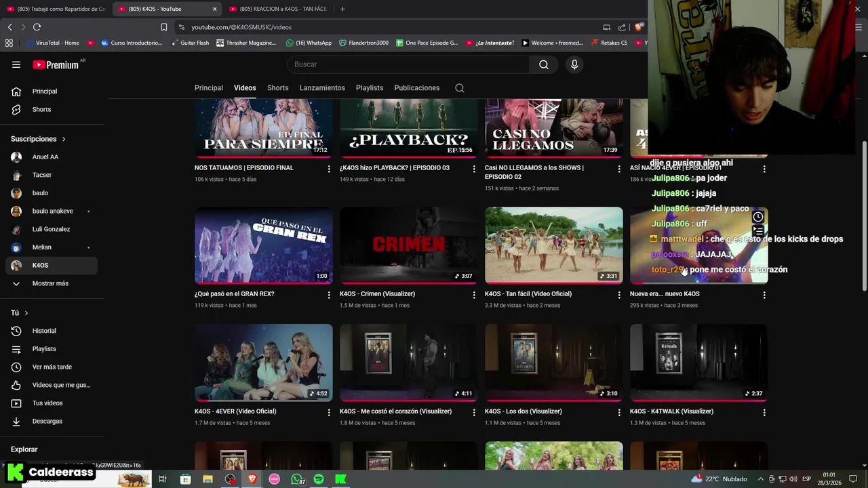Expand the Tú section chevron

(x=26, y=313)
